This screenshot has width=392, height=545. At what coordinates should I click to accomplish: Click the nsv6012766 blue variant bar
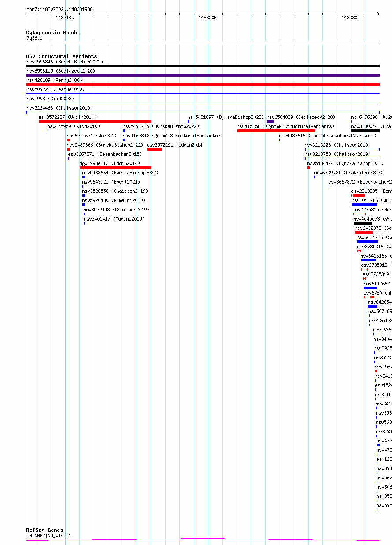click(364, 205)
